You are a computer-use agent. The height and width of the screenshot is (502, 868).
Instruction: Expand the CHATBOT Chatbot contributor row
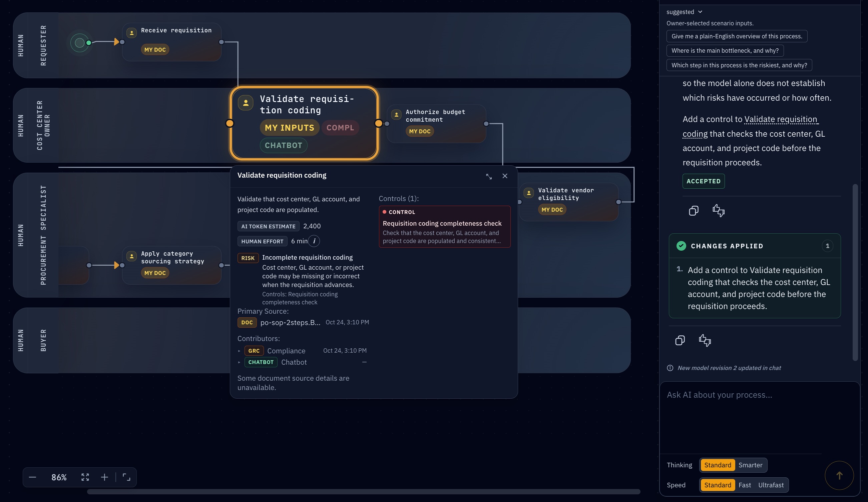302,362
